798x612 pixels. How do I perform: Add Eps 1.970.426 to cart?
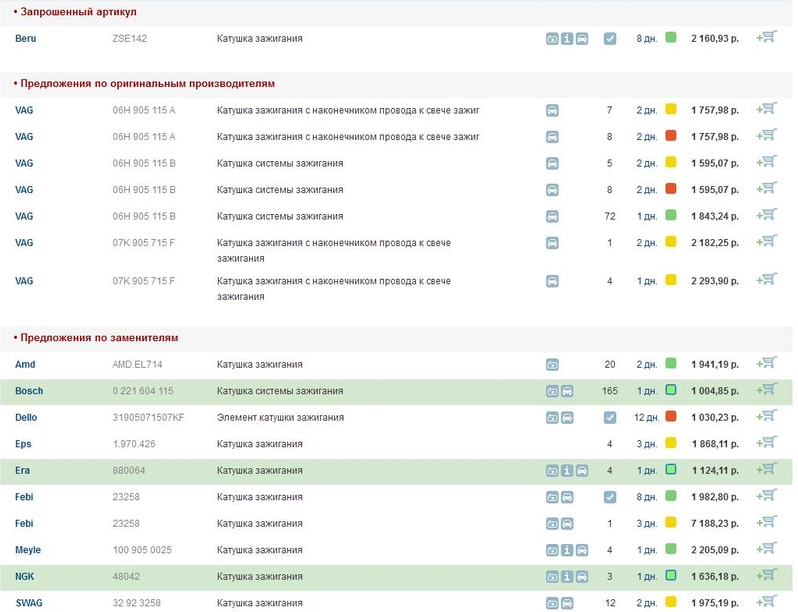point(766,442)
